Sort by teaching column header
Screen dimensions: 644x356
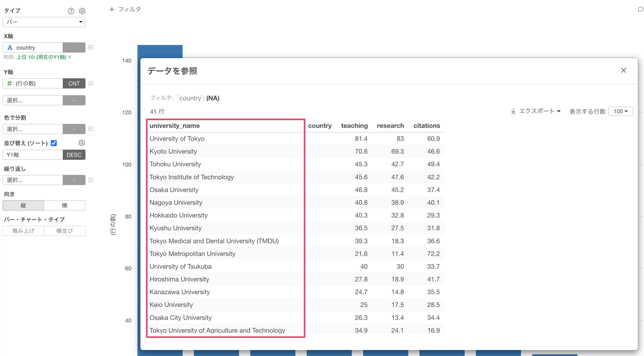pos(354,126)
